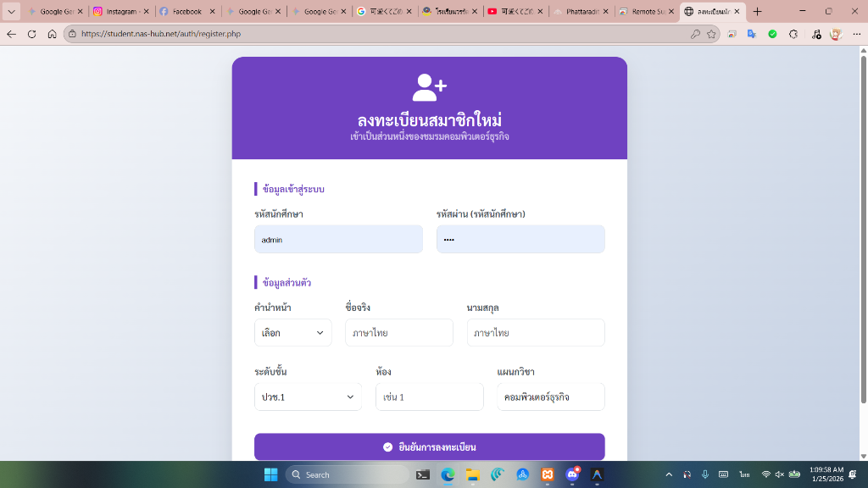Switch to the Facebook tab
The height and width of the screenshot is (488, 868).
pyautogui.click(x=186, y=12)
